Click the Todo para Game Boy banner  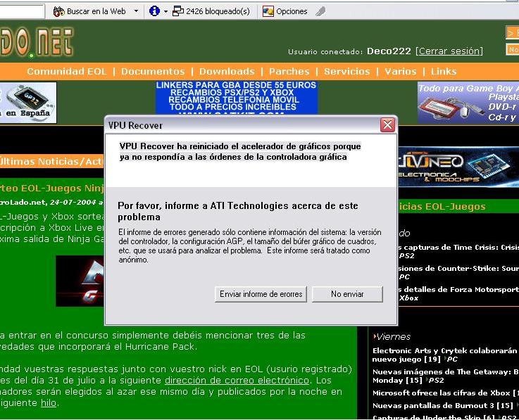point(468,103)
